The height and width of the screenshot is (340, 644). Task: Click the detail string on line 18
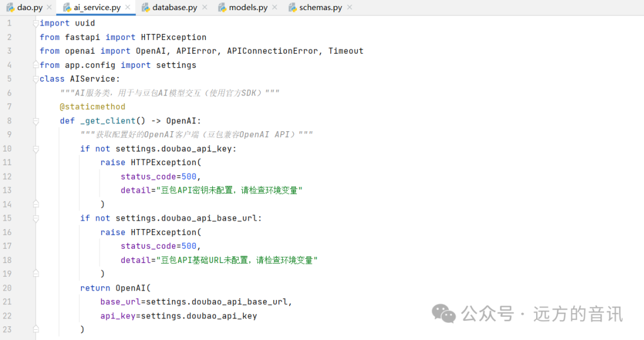pos(237,260)
